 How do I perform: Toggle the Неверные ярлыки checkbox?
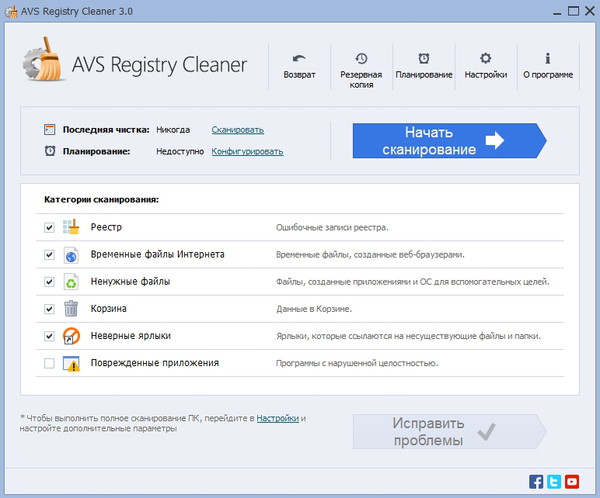point(49,336)
